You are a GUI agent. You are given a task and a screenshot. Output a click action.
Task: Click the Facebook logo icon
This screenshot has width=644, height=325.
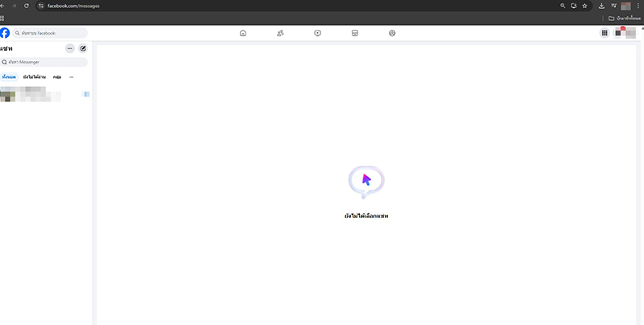(5, 33)
